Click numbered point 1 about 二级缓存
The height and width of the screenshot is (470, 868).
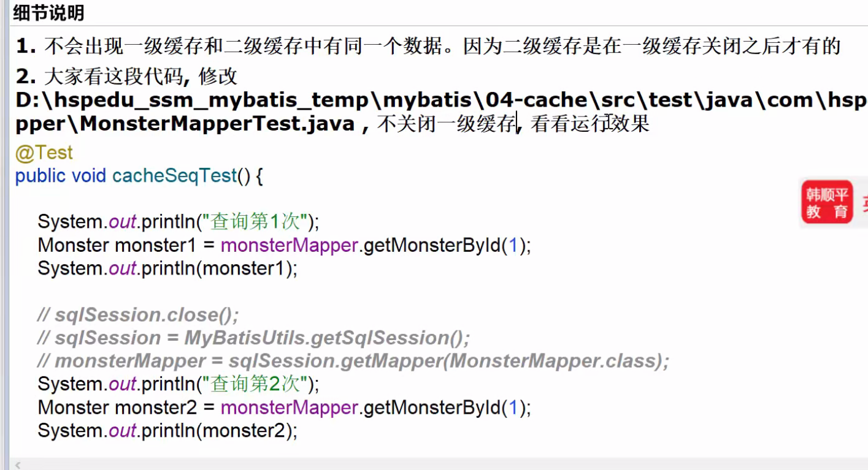coord(428,46)
